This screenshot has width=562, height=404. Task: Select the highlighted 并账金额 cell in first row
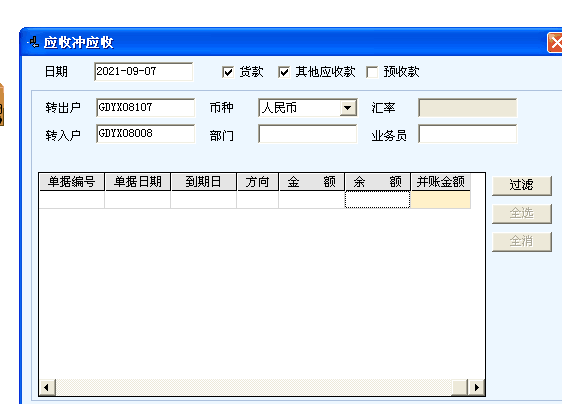tap(440, 200)
